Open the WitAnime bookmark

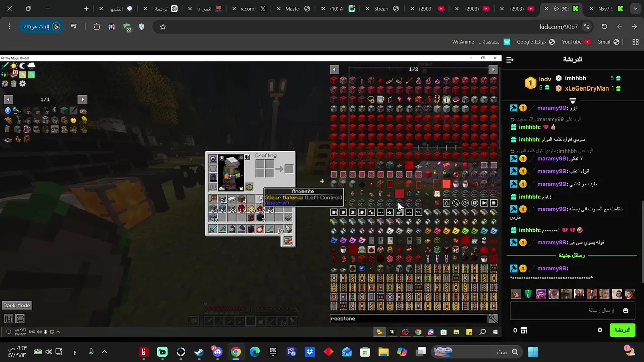click(x=481, y=42)
